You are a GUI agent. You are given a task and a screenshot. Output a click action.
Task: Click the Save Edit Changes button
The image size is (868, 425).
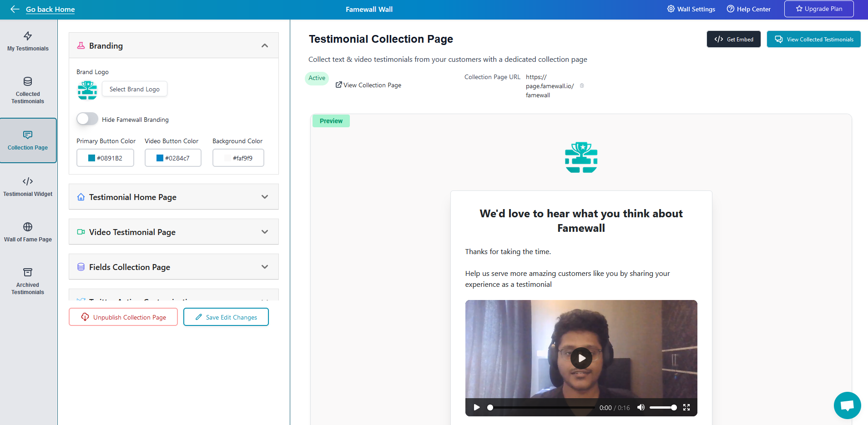pos(226,317)
